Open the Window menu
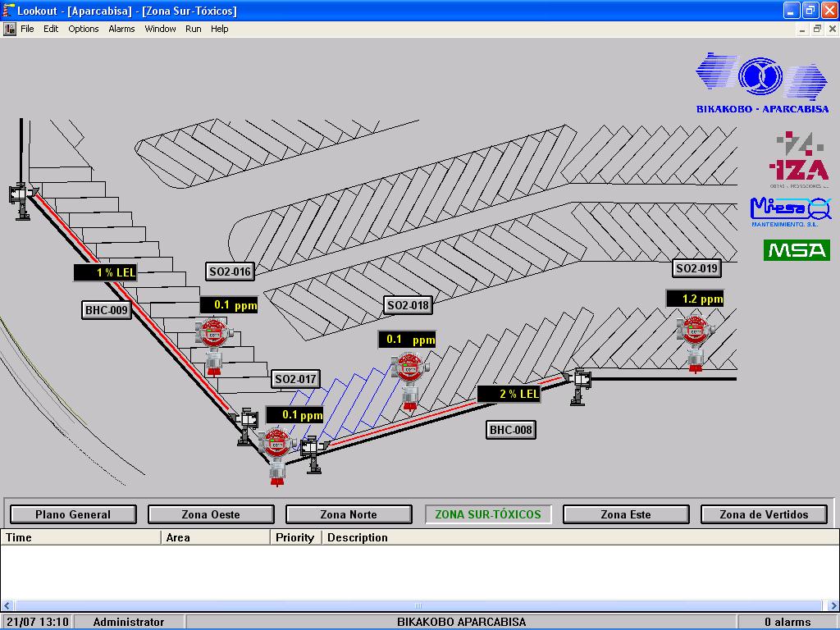The height and width of the screenshot is (630, 840). (160, 29)
